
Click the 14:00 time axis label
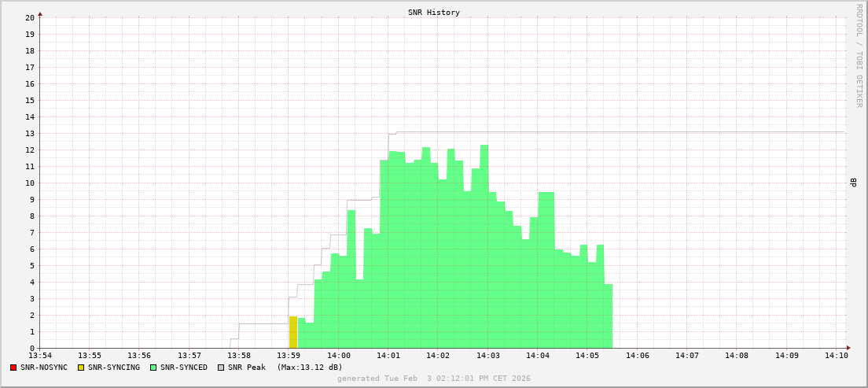tap(338, 356)
